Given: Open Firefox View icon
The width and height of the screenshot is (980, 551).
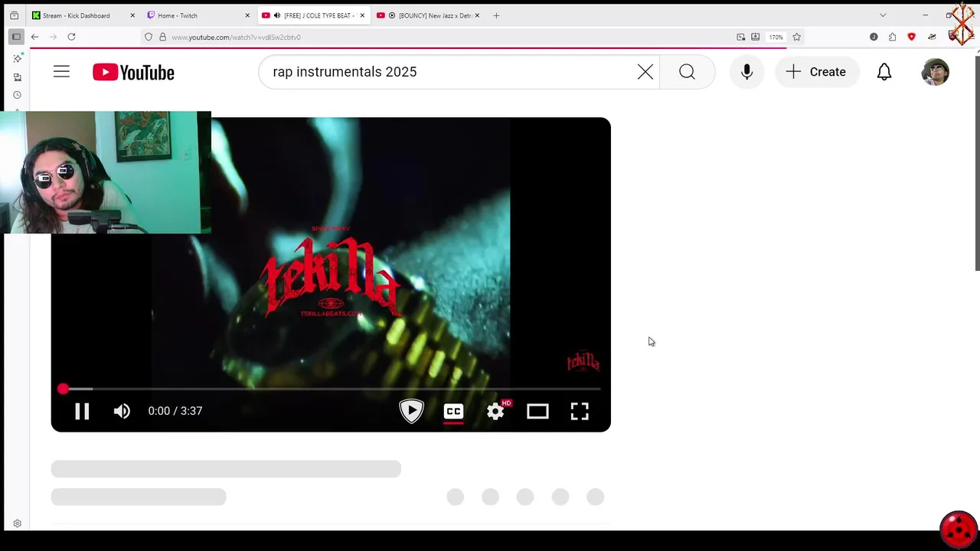Looking at the screenshot, I should [x=14, y=15].
